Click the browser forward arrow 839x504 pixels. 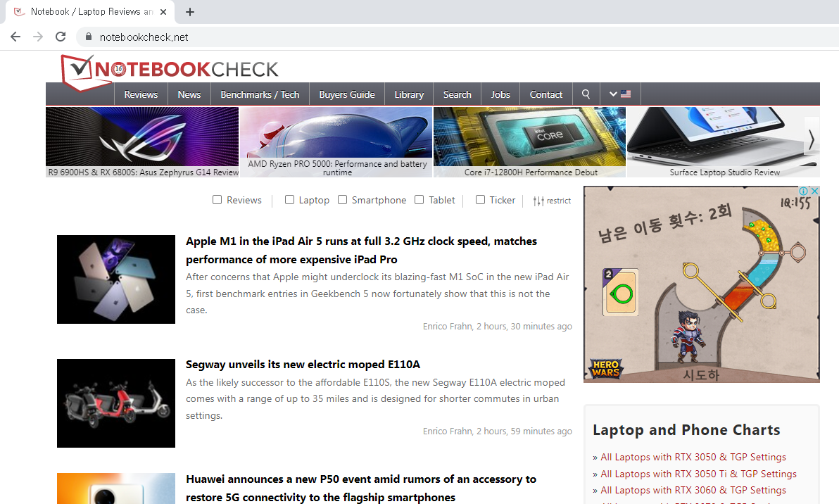(x=38, y=37)
